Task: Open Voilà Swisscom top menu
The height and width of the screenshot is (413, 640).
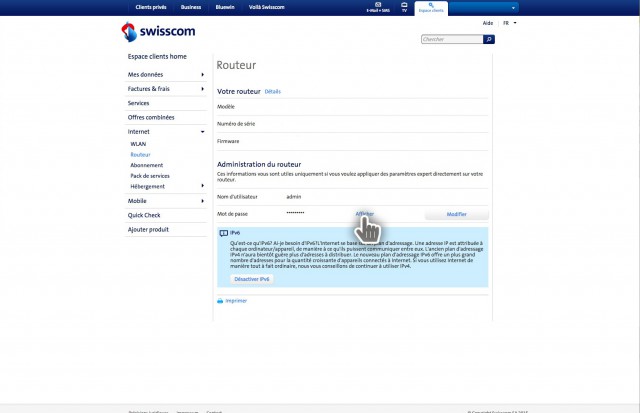Action: tap(267, 7)
